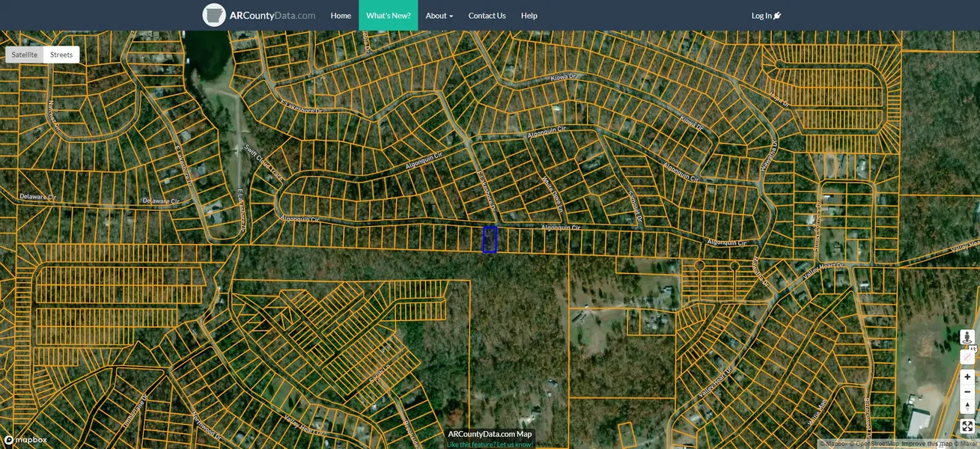
Task: Zoom out with the minus button
Action: [x=967, y=392]
